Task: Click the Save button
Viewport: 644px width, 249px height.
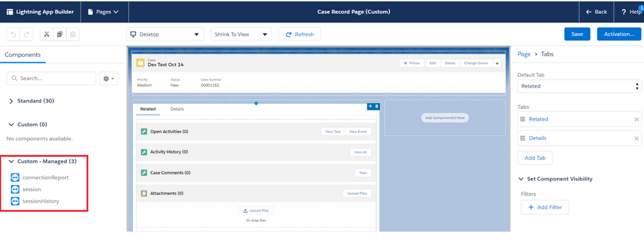Action: click(x=577, y=34)
